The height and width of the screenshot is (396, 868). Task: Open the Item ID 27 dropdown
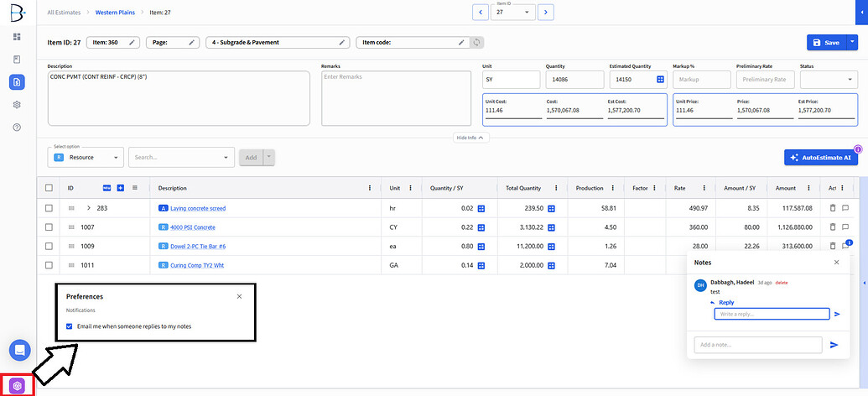(x=512, y=13)
